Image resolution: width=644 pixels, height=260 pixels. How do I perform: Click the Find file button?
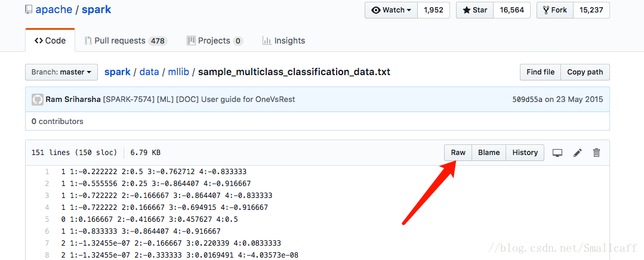[541, 72]
